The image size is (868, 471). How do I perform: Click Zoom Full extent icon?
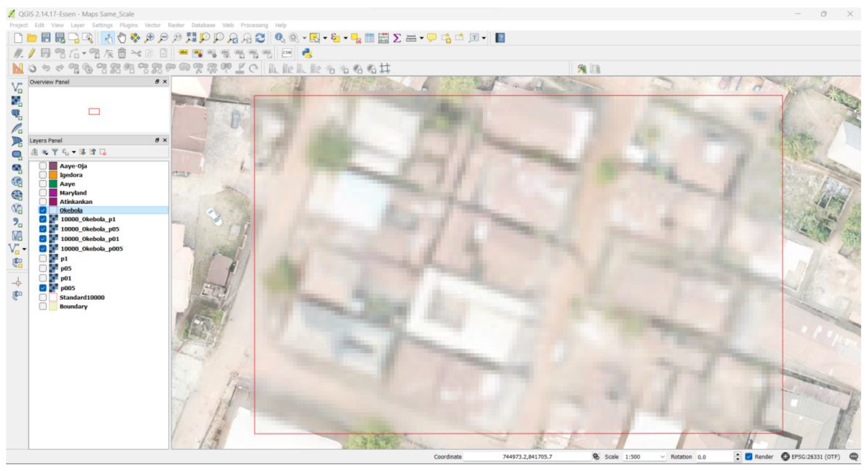pyautogui.click(x=191, y=38)
